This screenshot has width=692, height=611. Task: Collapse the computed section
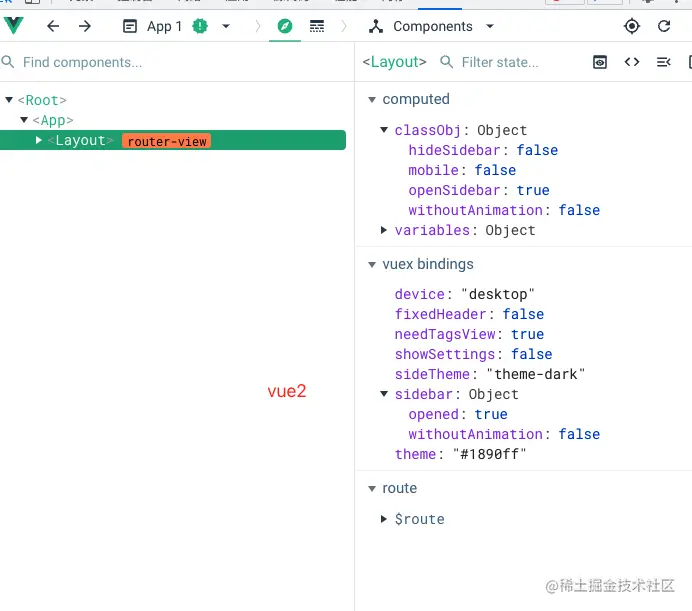[372, 99]
